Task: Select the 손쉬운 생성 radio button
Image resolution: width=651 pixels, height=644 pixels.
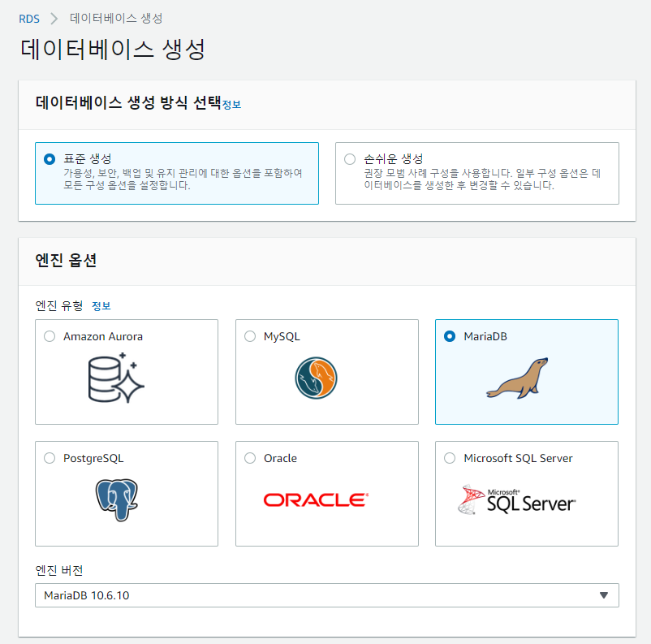Action: [x=350, y=159]
